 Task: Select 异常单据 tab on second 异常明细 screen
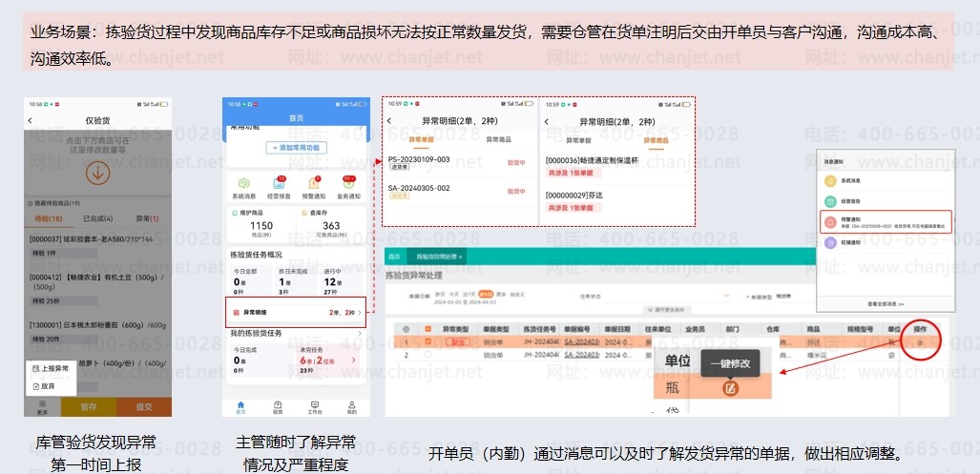[578, 140]
